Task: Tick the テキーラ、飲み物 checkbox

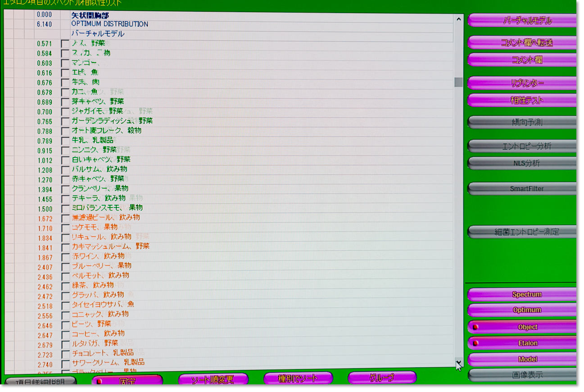Action: (x=65, y=199)
